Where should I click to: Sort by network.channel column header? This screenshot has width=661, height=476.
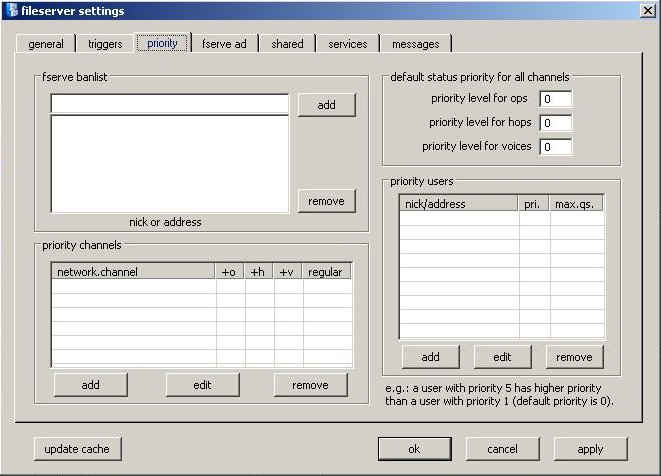134,272
